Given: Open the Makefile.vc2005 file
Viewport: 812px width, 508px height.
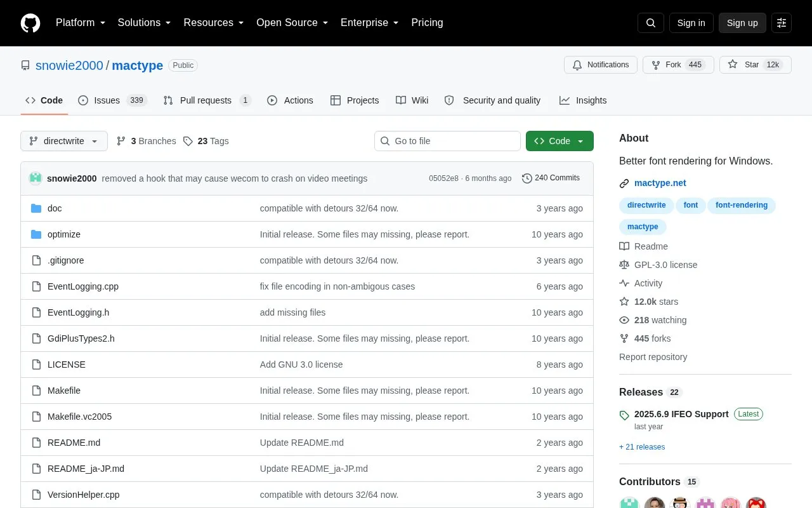Looking at the screenshot, I should (x=79, y=417).
